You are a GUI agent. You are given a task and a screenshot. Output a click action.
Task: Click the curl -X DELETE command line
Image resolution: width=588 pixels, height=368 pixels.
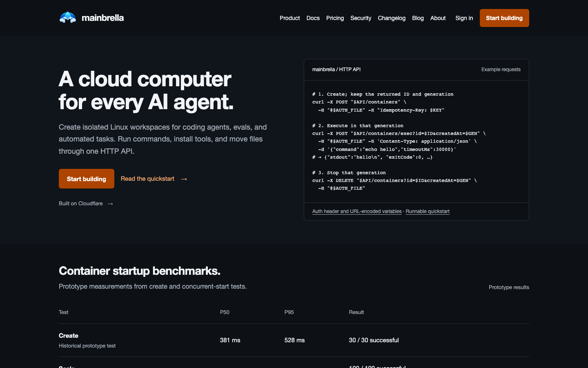tap(394, 181)
